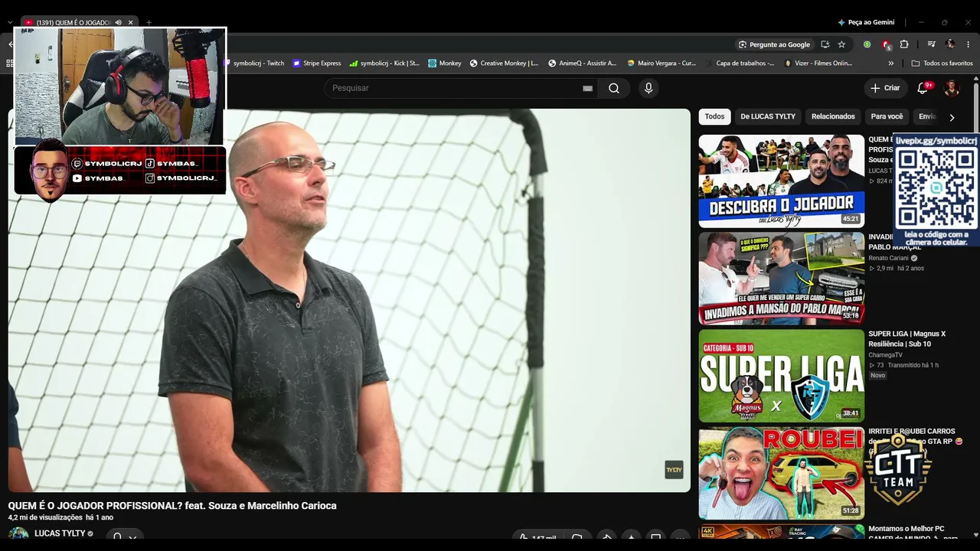Viewport: 980px width, 551px height.
Task: Open the 'SUPER LIGA' Sub 10 thumbnail
Action: coord(781,376)
